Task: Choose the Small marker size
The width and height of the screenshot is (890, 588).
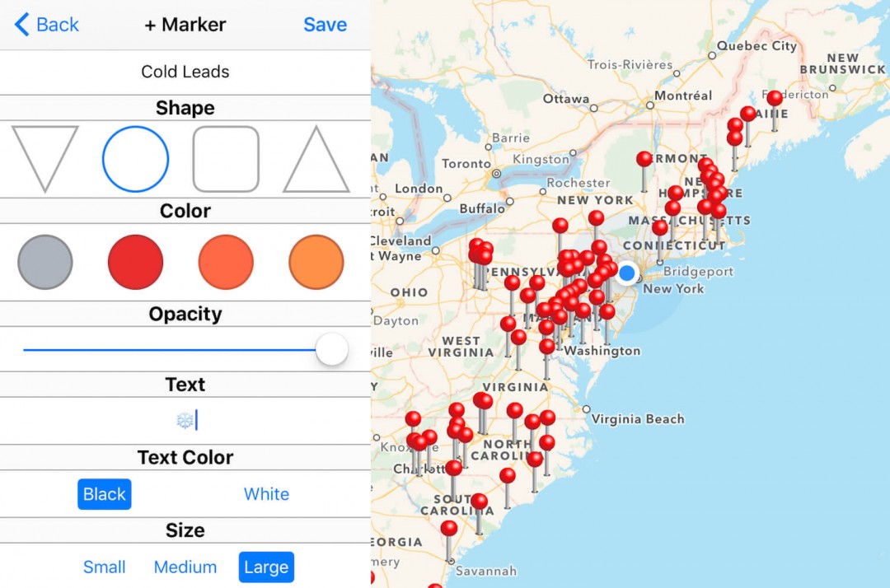Action: pos(104,567)
